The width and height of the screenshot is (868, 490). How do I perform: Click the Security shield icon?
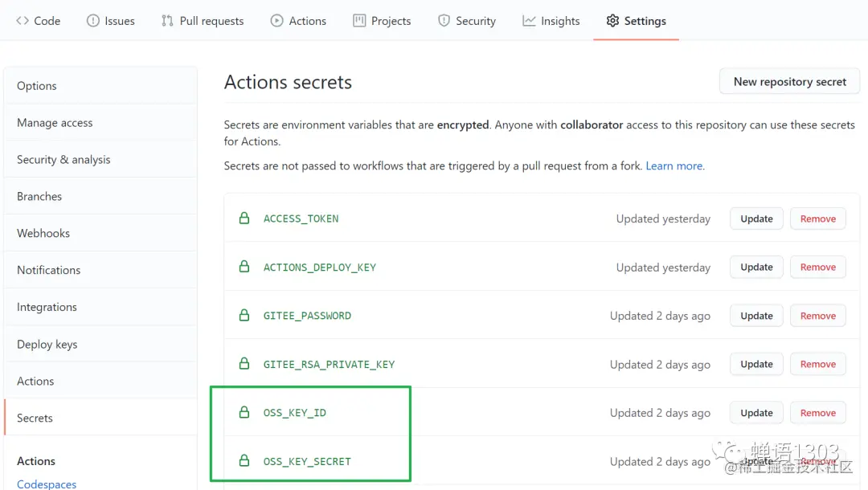click(444, 21)
